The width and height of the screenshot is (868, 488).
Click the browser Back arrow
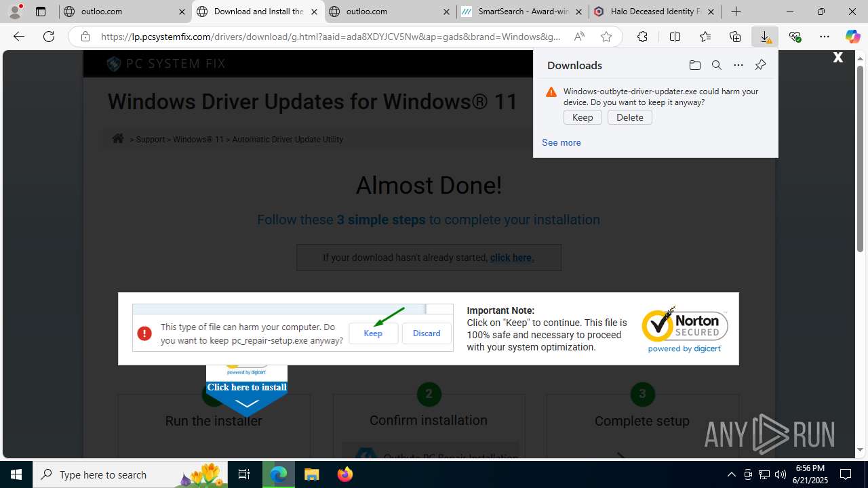tap(19, 37)
